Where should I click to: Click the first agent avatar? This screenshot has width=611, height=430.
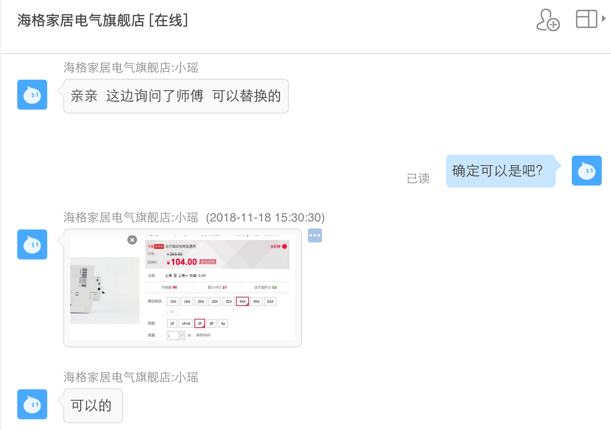pyautogui.click(x=32, y=95)
